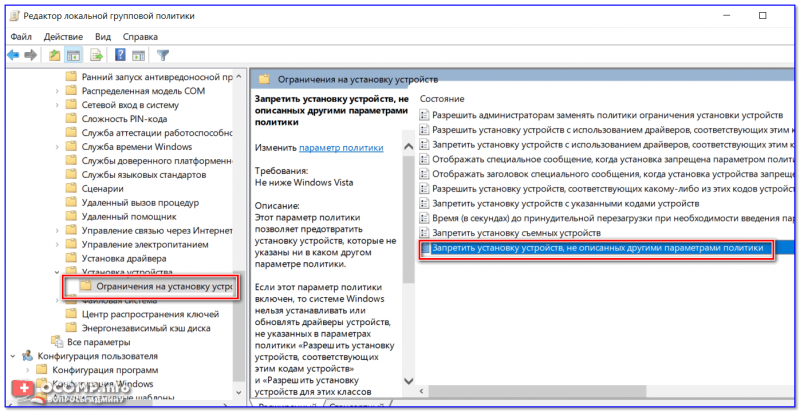The image size is (800, 412).
Task: Open the 'Действие' menu
Action: coord(63,37)
